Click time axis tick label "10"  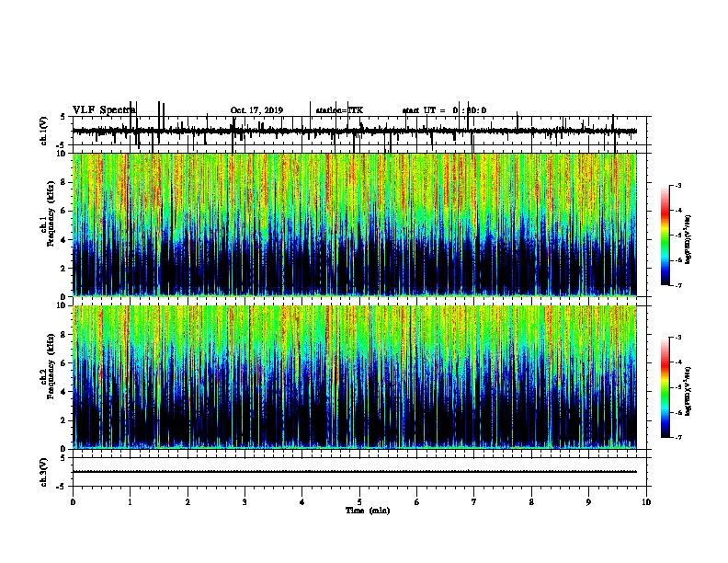[x=646, y=502]
